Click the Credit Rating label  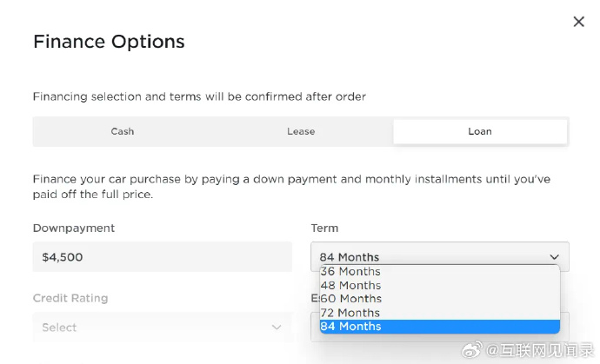pyautogui.click(x=70, y=298)
